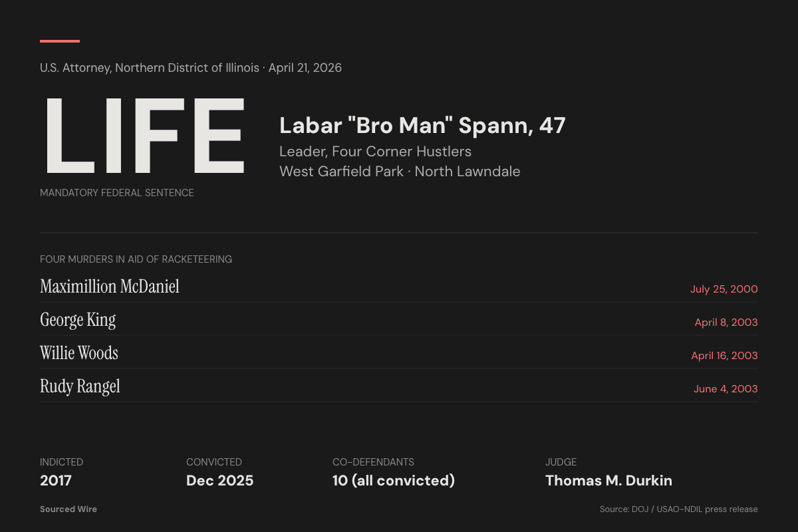Click the West Garfield Park · North Lawndale text
Image resolution: width=798 pixels, height=532 pixels.
[399, 172]
